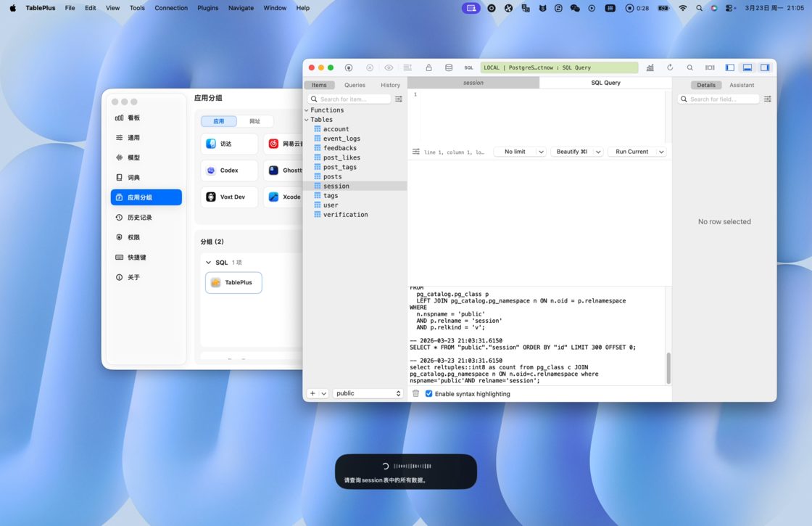Open 模型 in the settings window sidebar
Viewport: 812px width, 526px height.
click(x=146, y=157)
